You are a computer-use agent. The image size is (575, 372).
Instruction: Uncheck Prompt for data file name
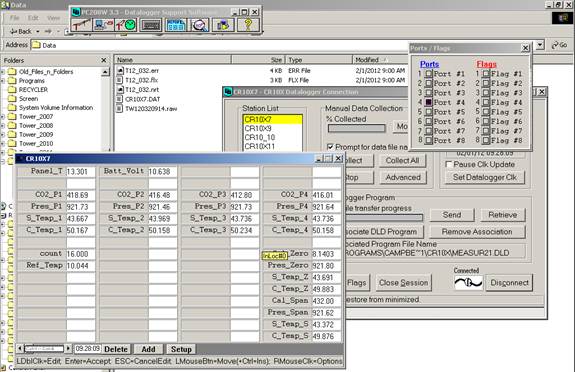tap(330, 147)
